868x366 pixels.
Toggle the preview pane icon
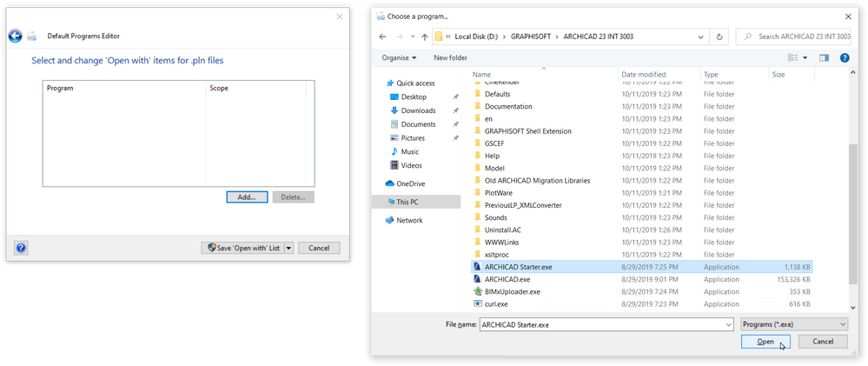coord(825,57)
